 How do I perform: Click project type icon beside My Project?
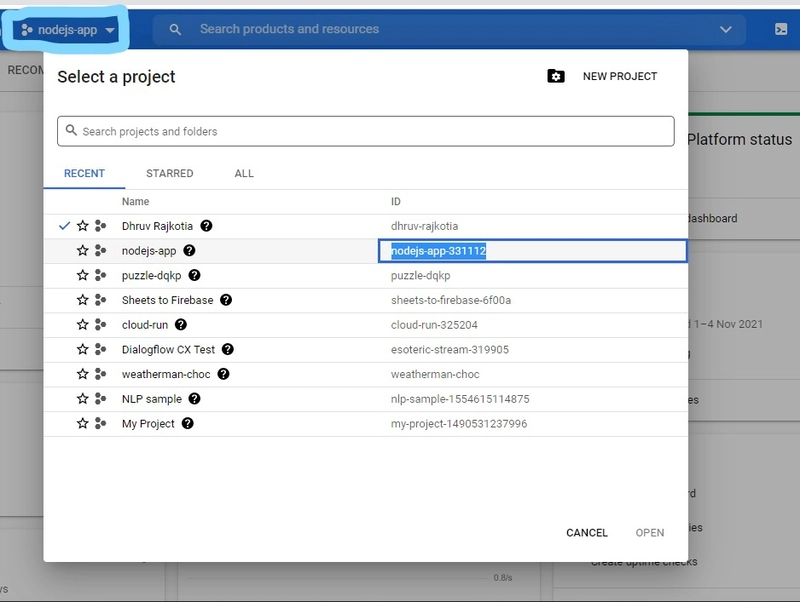(x=101, y=423)
